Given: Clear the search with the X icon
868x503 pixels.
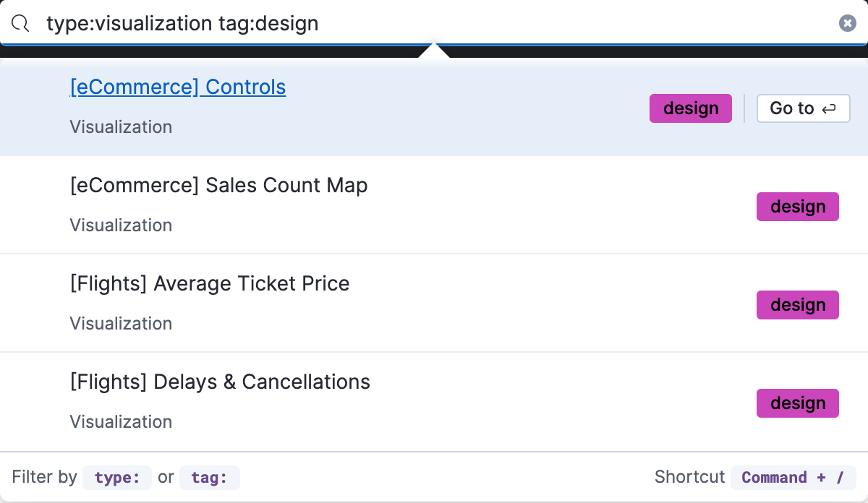Looking at the screenshot, I should [847, 22].
